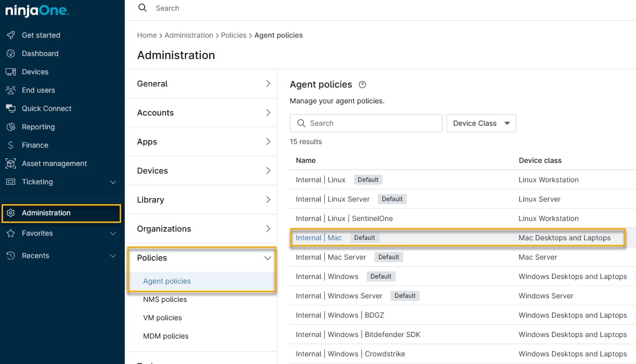The image size is (636, 364).
Task: Click the Administration breadcrumb link
Action: [x=188, y=35]
